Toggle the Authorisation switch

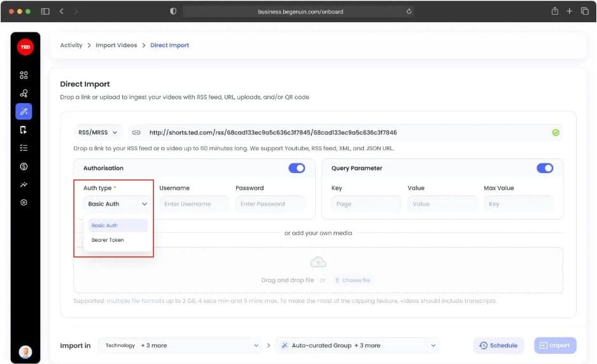point(297,168)
